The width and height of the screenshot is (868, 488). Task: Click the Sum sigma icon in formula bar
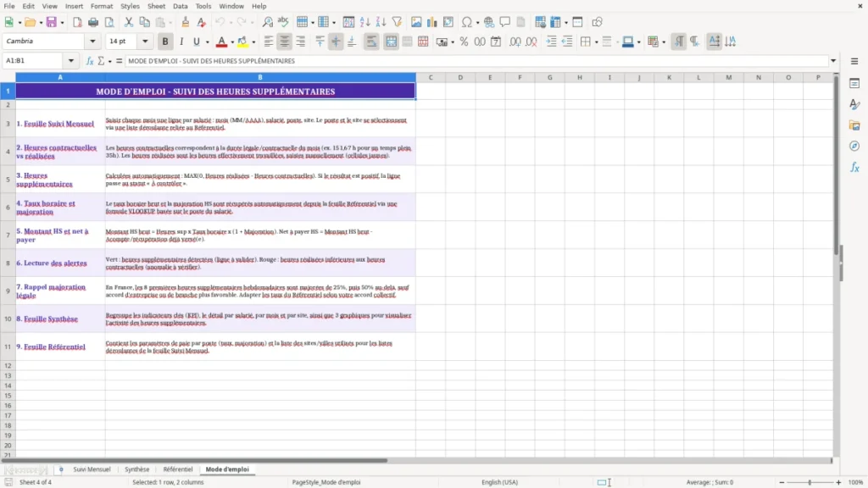point(101,61)
